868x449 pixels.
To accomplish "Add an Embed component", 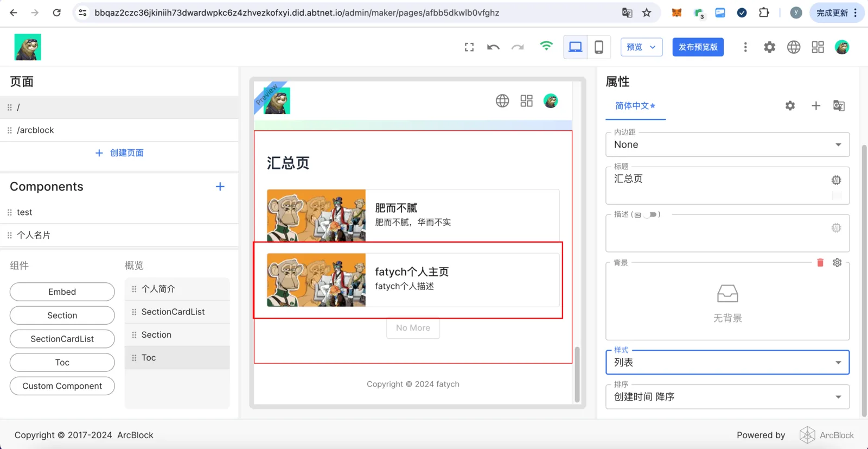I will click(62, 292).
